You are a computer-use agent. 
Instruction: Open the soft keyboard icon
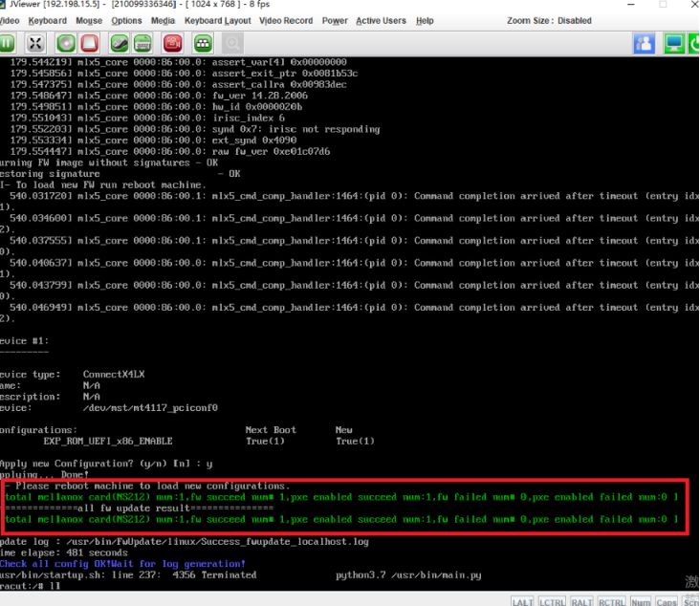pos(142,43)
